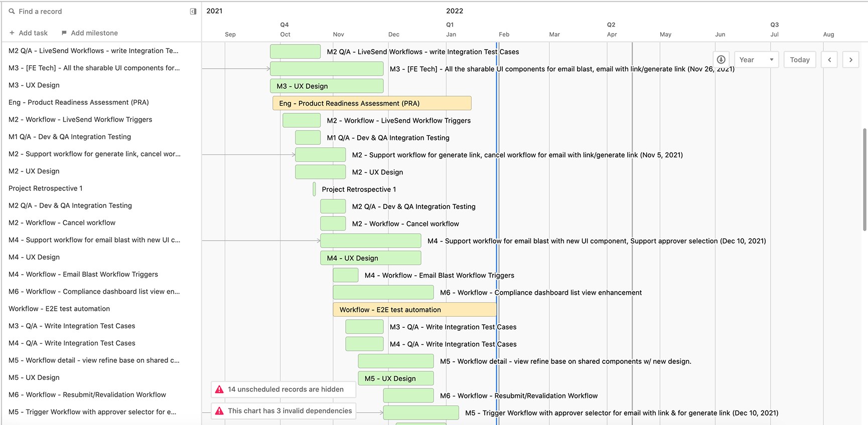Image resolution: width=868 pixels, height=425 pixels.
Task: Open 'M4 - Workflow - Email Blast Workflow Triggers' list row
Action: pyautogui.click(x=101, y=274)
